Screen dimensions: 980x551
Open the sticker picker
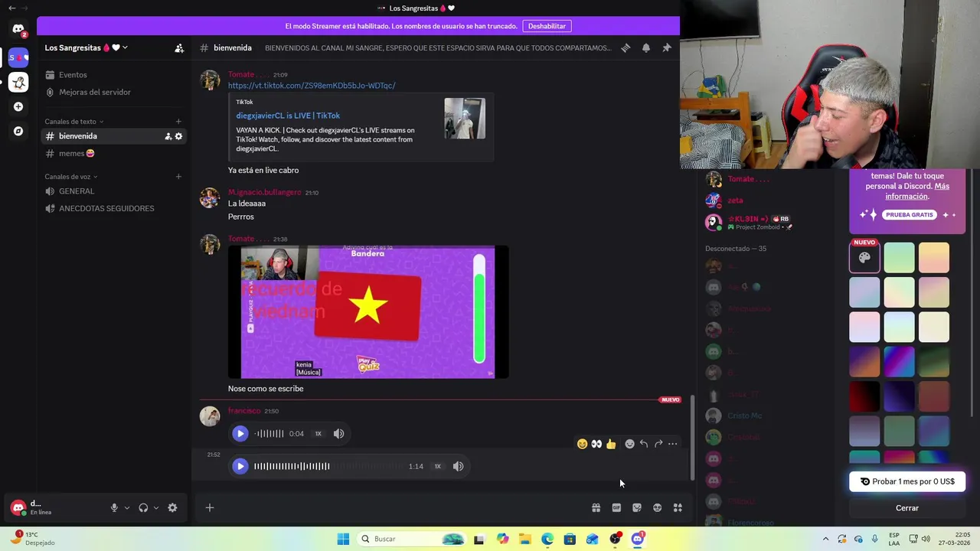click(x=637, y=507)
